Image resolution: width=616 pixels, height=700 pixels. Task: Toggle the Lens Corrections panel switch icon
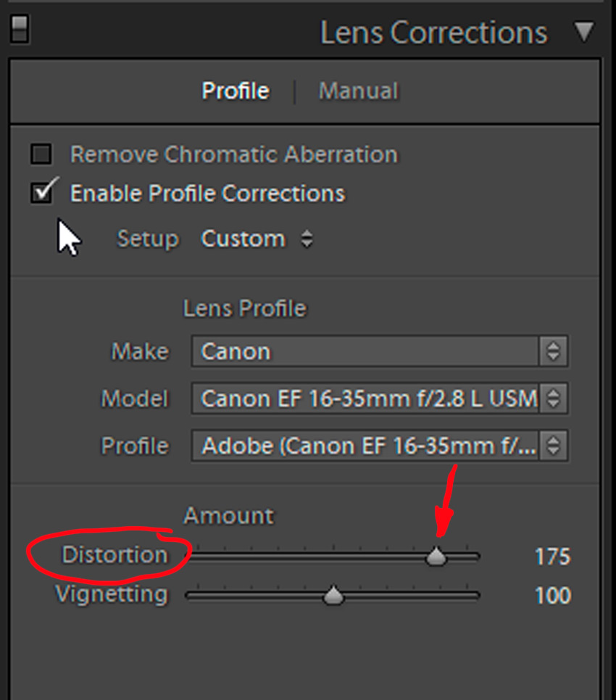20,28
